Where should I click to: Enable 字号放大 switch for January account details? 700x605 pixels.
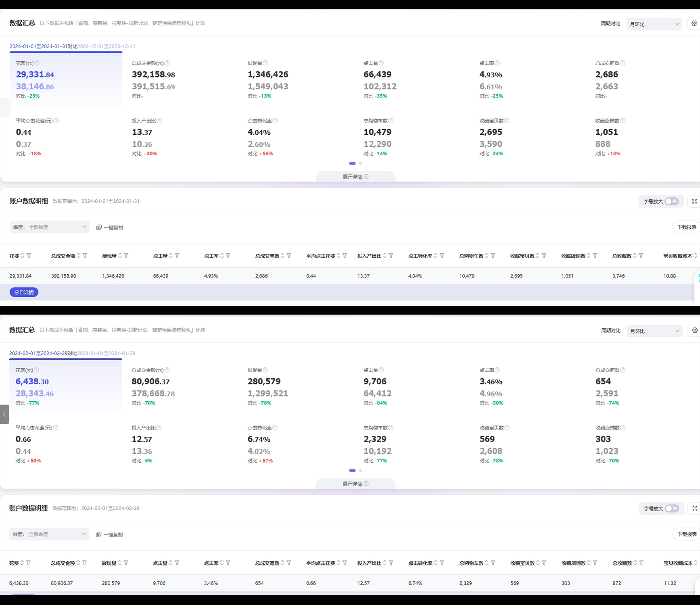click(x=671, y=201)
